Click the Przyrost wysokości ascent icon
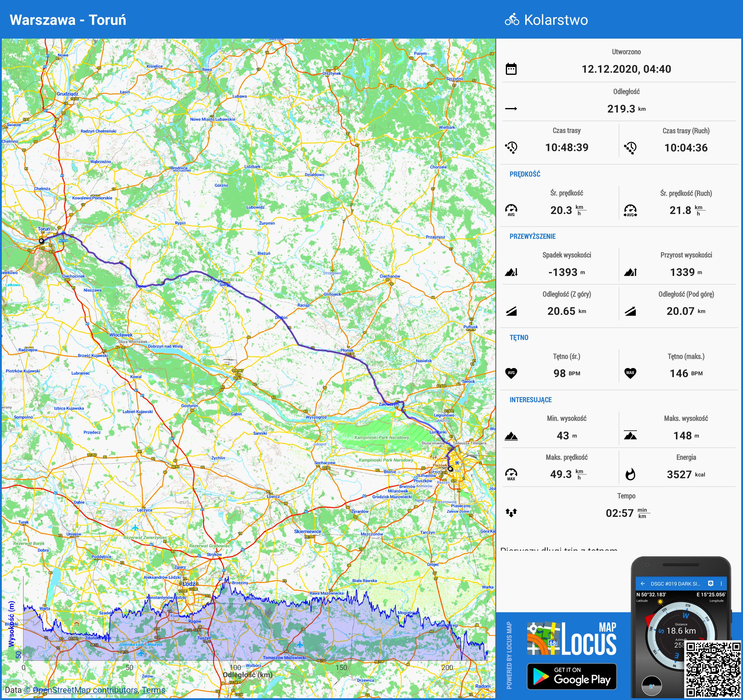This screenshot has height=700, width=743. 630,272
